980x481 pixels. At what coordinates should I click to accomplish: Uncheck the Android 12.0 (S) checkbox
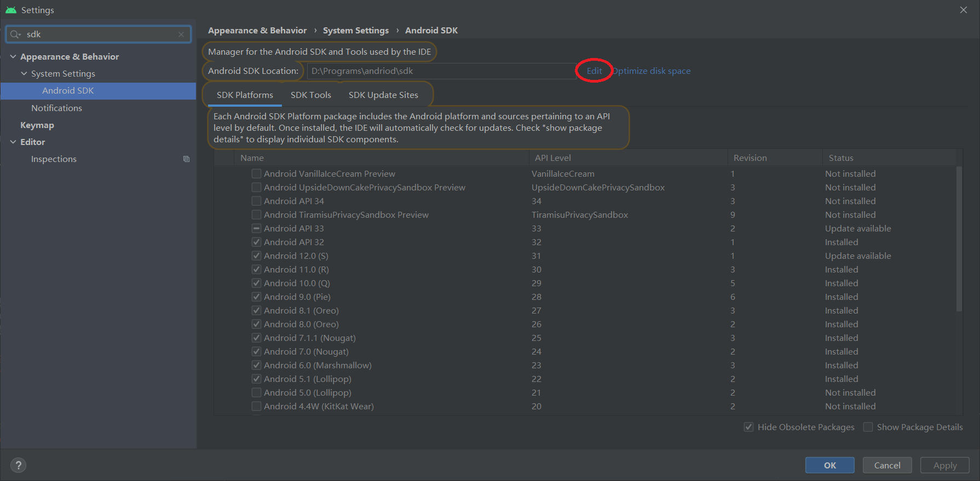click(x=256, y=256)
